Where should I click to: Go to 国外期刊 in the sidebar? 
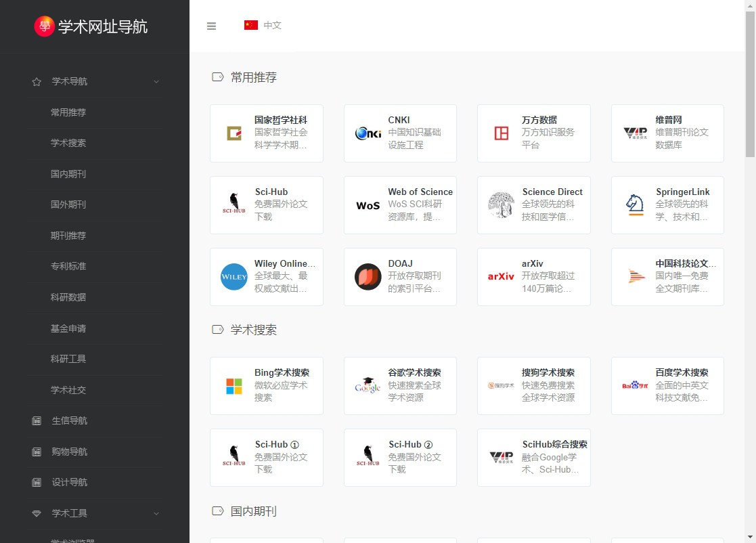68,204
